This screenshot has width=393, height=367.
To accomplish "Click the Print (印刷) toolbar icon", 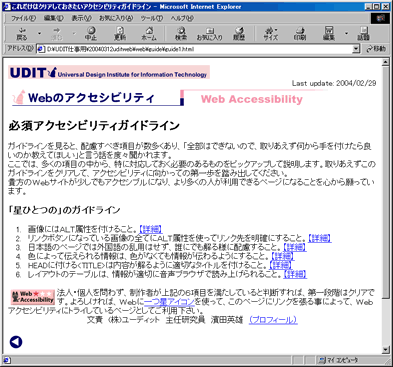I will pyautogui.click(x=300, y=33).
